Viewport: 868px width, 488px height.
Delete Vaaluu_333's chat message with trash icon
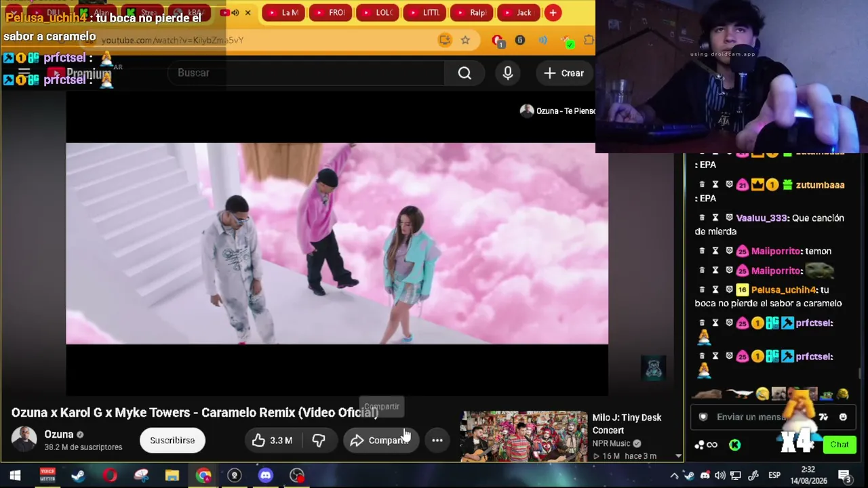pyautogui.click(x=702, y=218)
